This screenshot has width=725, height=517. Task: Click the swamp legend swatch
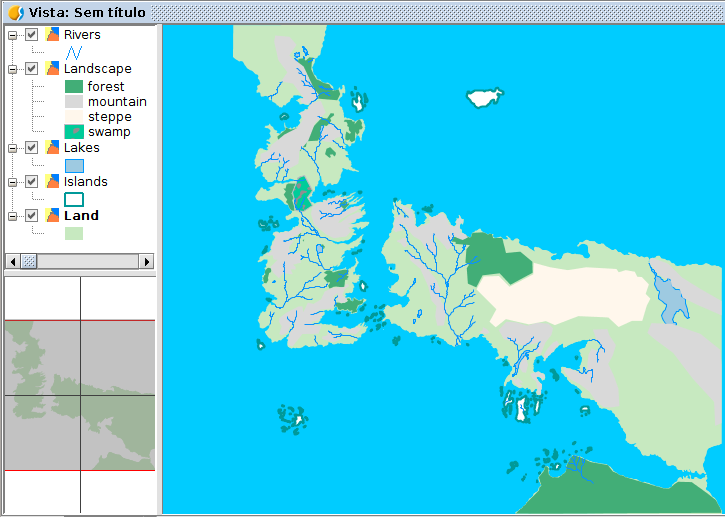(74, 132)
